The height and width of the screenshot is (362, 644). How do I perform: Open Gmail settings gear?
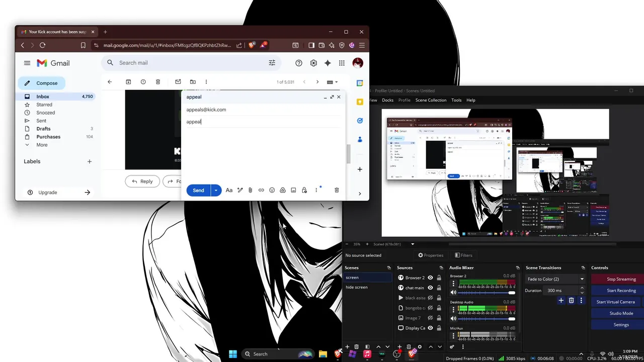click(x=313, y=63)
